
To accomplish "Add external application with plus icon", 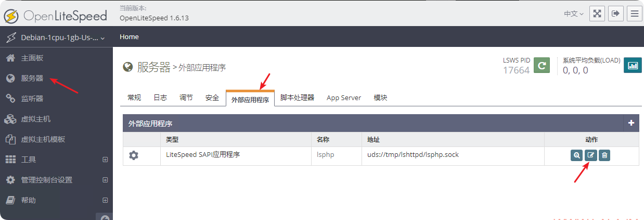I will (x=631, y=123).
